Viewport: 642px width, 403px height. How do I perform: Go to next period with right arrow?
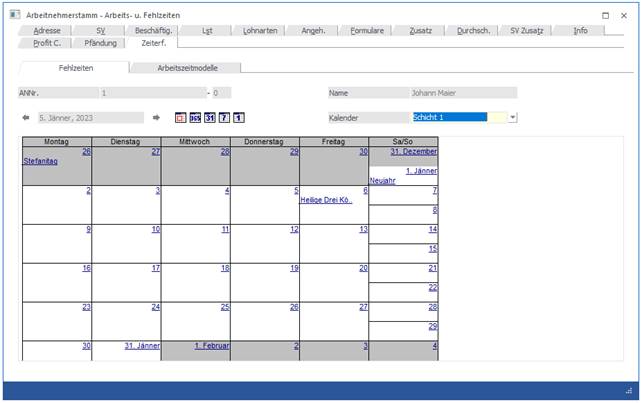coord(156,118)
